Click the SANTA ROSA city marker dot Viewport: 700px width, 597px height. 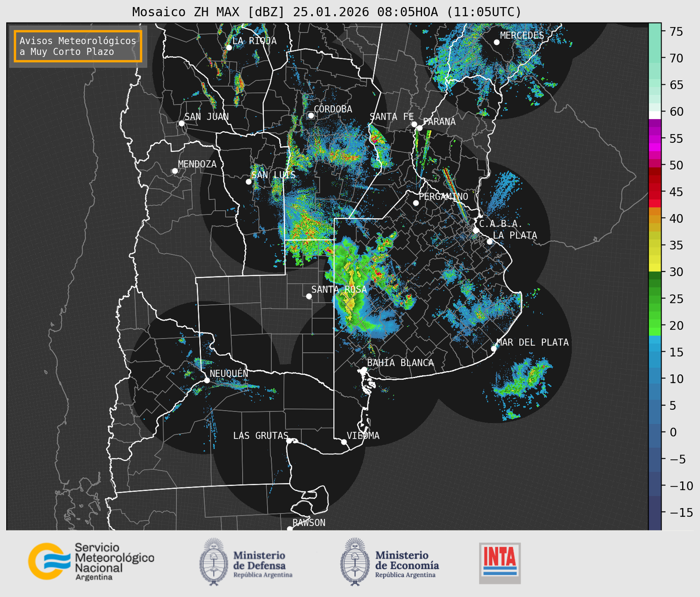(309, 296)
